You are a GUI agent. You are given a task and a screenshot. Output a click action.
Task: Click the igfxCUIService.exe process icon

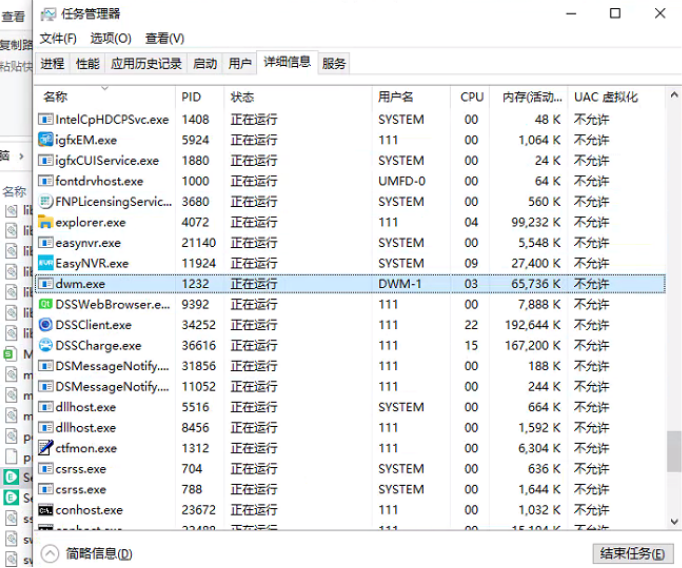[46, 160]
